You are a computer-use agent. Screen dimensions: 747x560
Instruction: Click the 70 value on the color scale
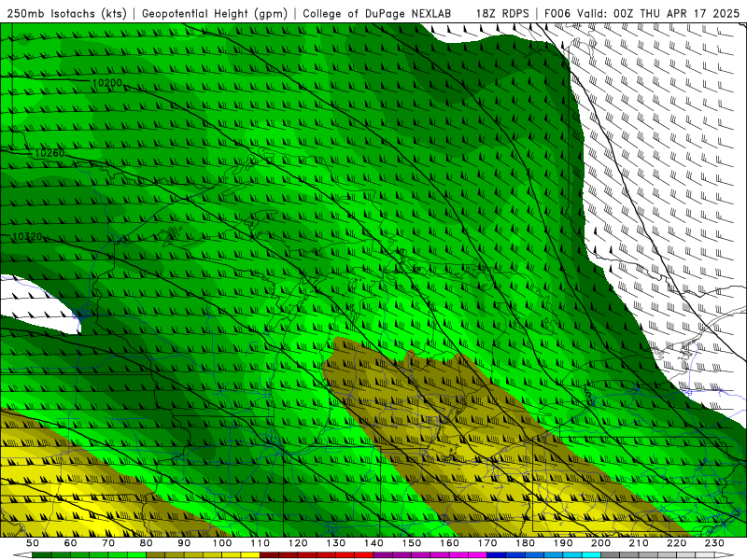pyautogui.click(x=108, y=543)
